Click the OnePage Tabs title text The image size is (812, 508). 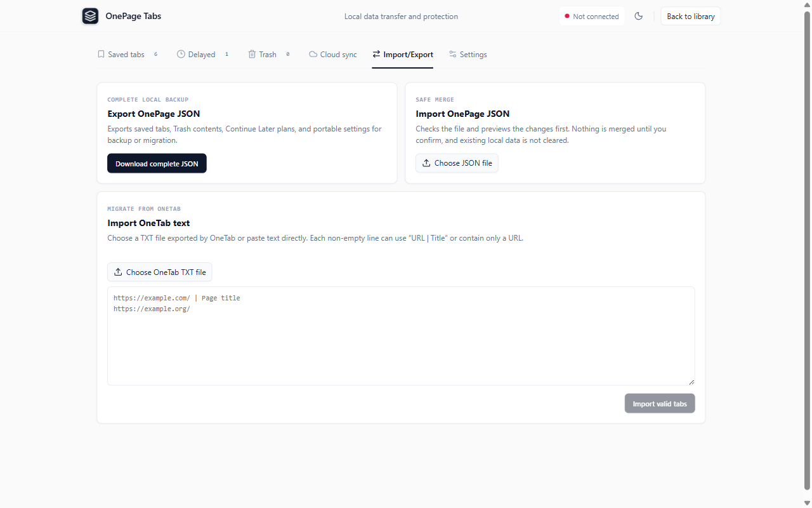click(133, 16)
